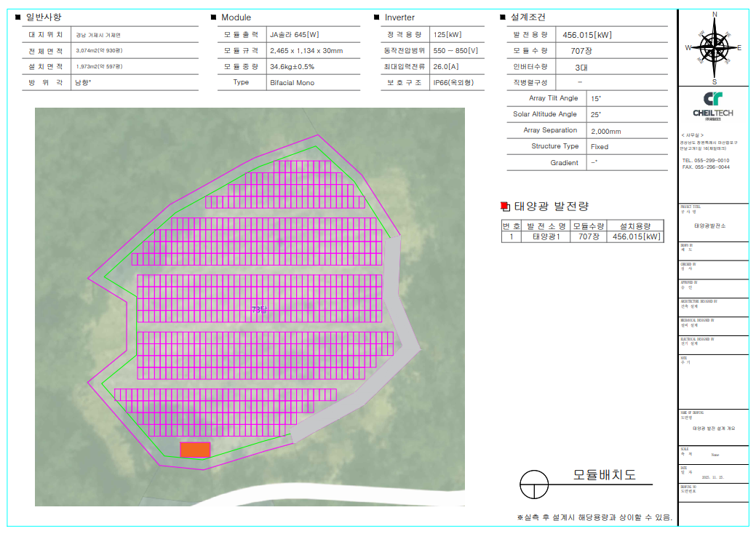Click the black square bullet before Inverter

click(x=376, y=17)
